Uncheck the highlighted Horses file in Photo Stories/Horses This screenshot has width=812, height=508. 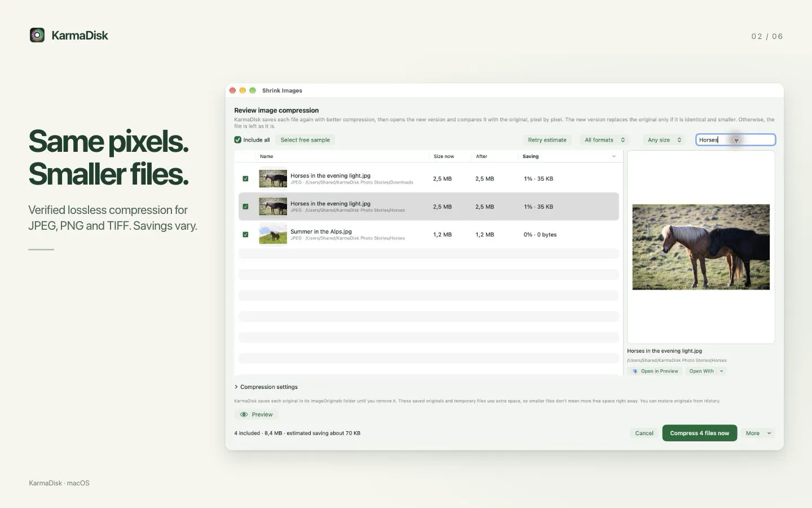pyautogui.click(x=245, y=207)
